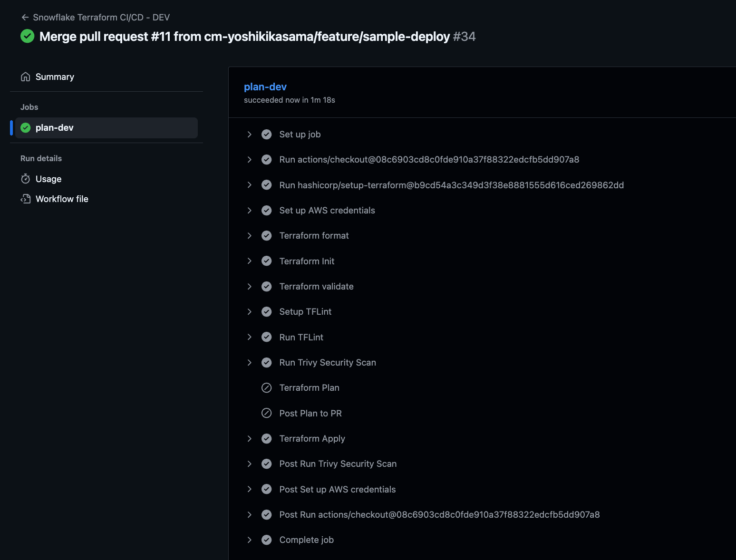The image size is (736, 560).
Task: Expand the Terraform Init step chevron
Action: coord(250,261)
